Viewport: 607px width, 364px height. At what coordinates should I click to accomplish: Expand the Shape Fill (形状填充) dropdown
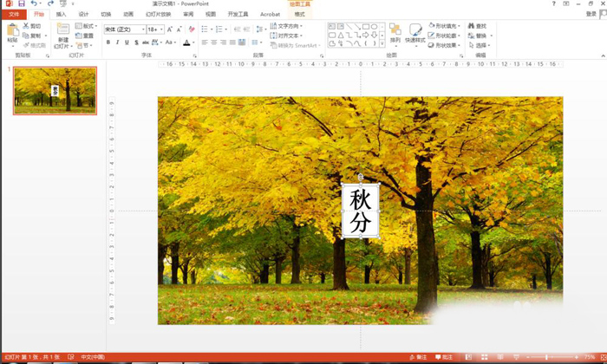[x=458, y=26]
